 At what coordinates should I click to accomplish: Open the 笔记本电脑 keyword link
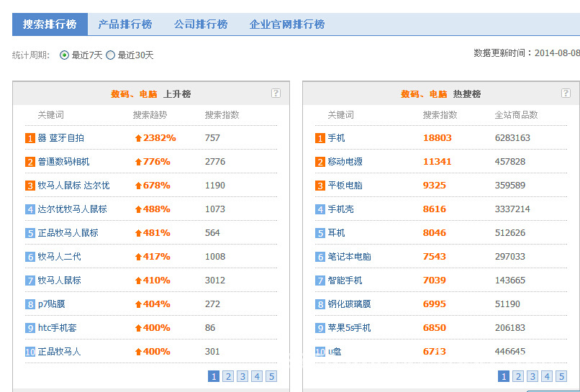(x=349, y=257)
